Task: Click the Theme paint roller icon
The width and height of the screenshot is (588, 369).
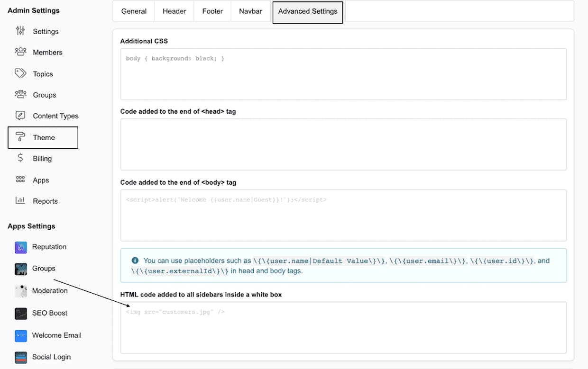Action: coord(20,137)
